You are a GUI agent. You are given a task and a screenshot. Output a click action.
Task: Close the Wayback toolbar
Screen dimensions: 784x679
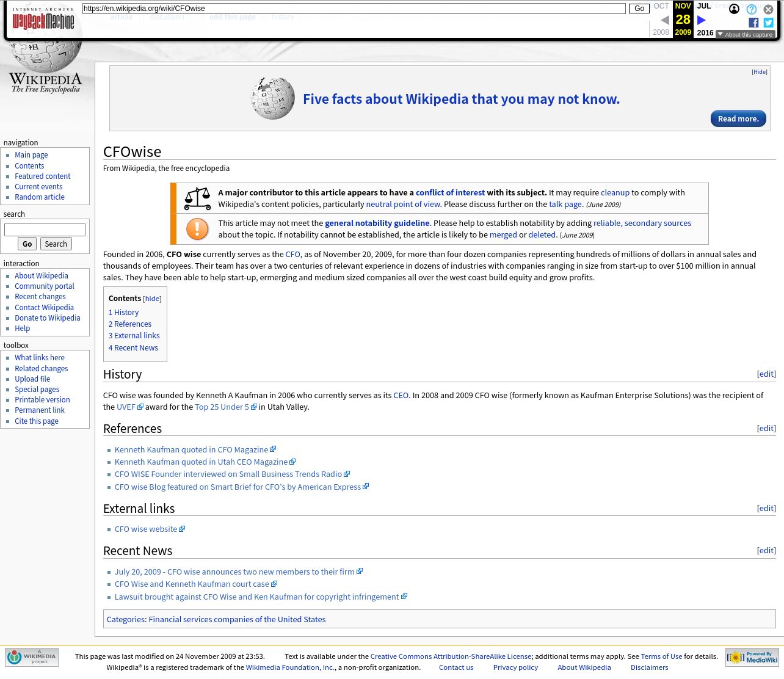pos(768,9)
